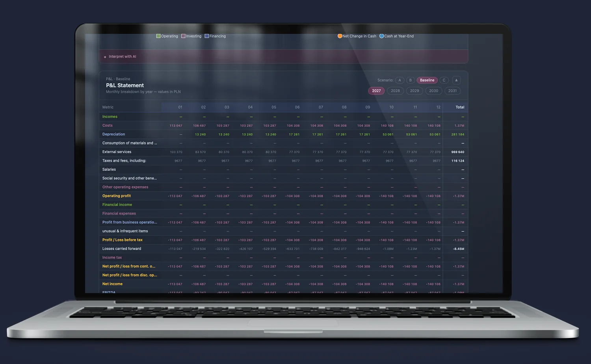591x364 pixels.
Task: Select Consumption of materials row label
Action: [130, 143]
